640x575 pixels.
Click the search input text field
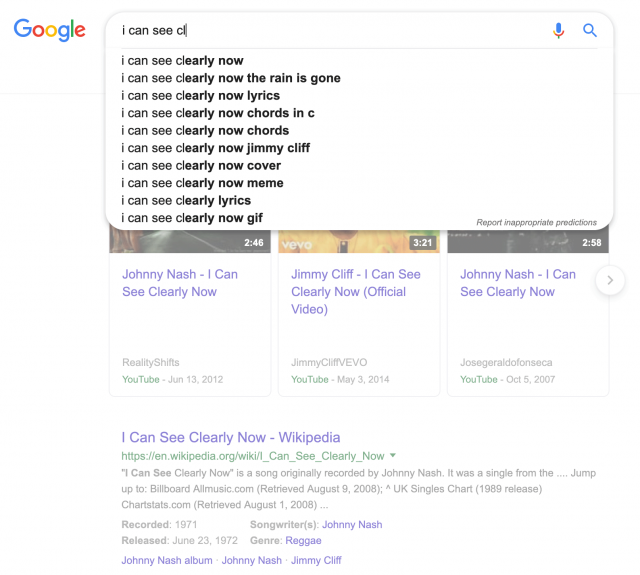(330, 31)
